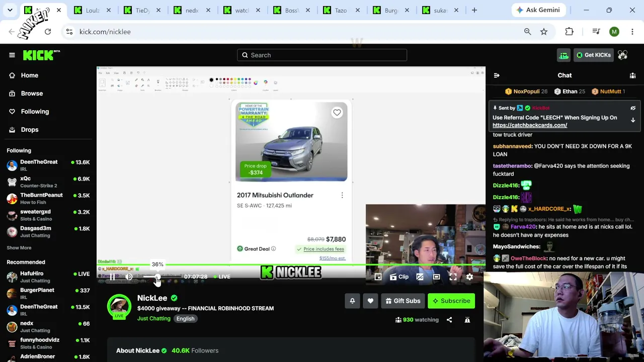Viewport: 644px width, 362px height.
Task: Pause the live stream video
Action: coord(112,277)
